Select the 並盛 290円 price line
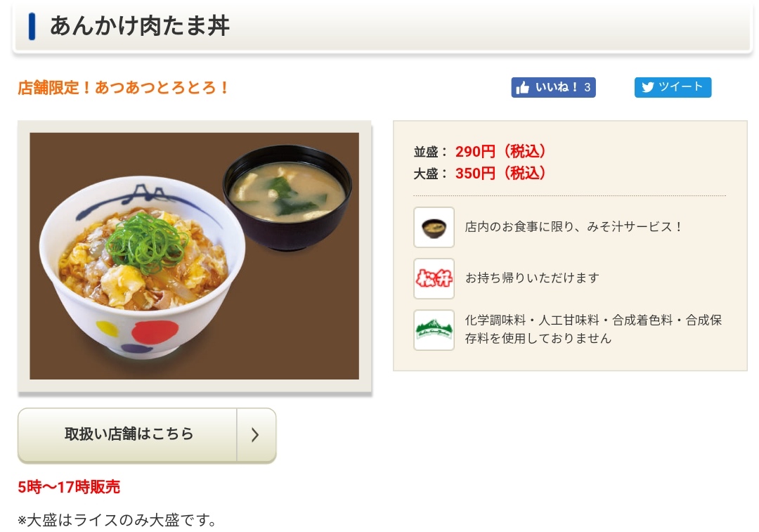Screen dimensions: 759x532 click(x=480, y=151)
